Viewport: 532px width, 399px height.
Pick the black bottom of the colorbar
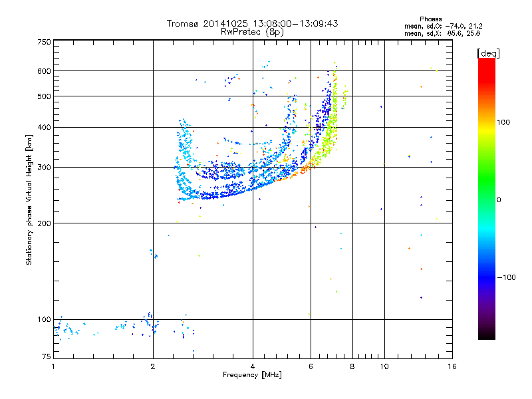486,334
